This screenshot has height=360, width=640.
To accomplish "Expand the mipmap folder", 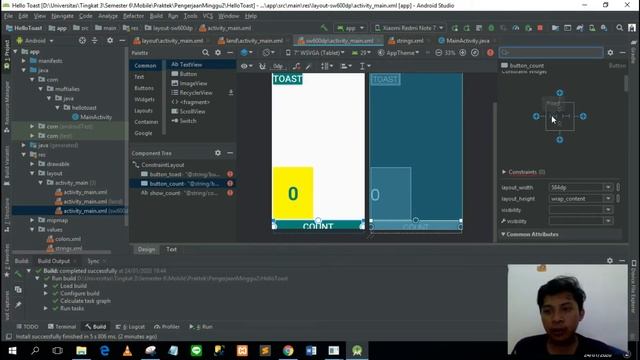I will [x=32, y=220].
